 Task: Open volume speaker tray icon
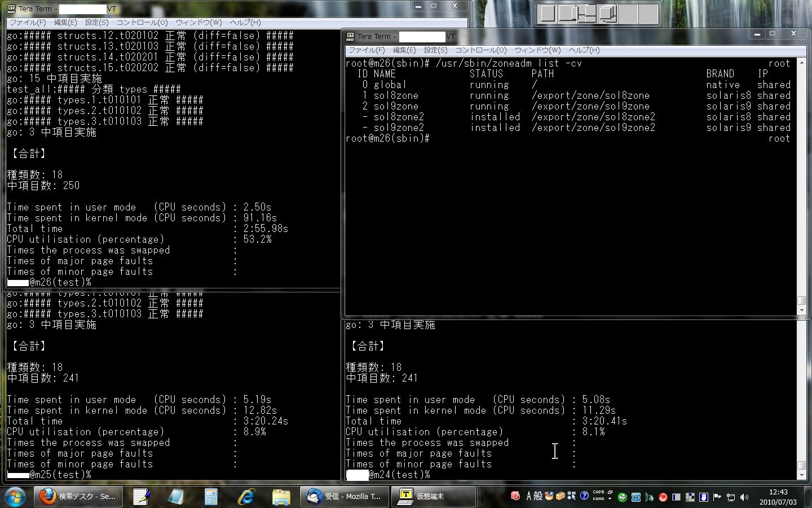(x=744, y=497)
